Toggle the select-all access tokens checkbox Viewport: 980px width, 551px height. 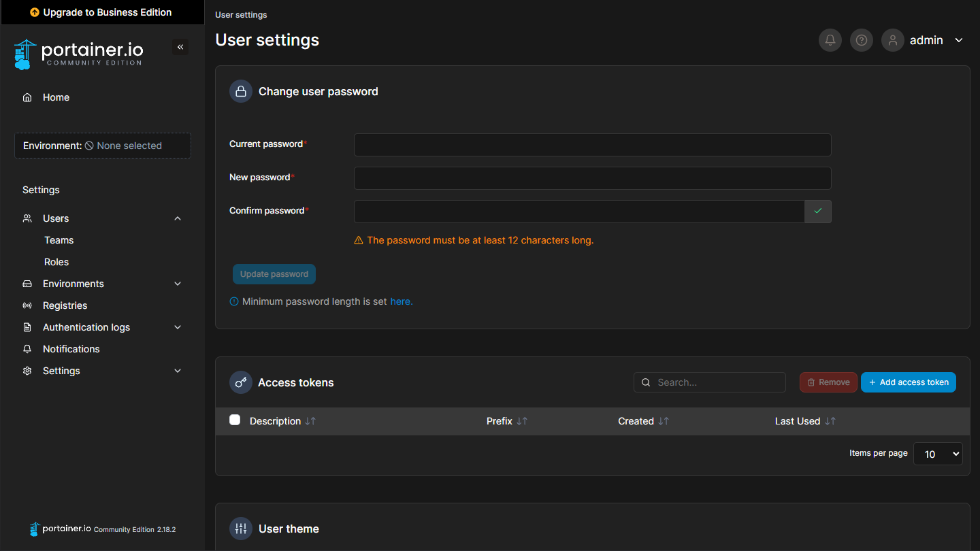click(x=235, y=420)
